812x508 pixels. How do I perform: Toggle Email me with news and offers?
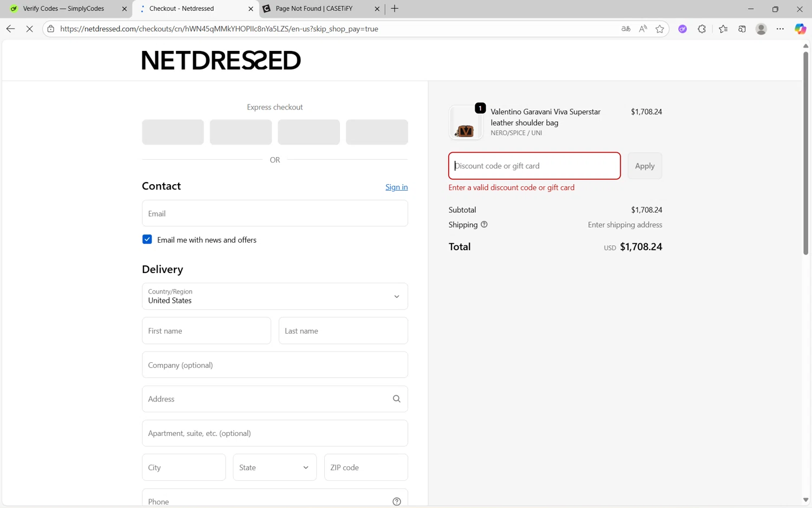click(x=147, y=239)
